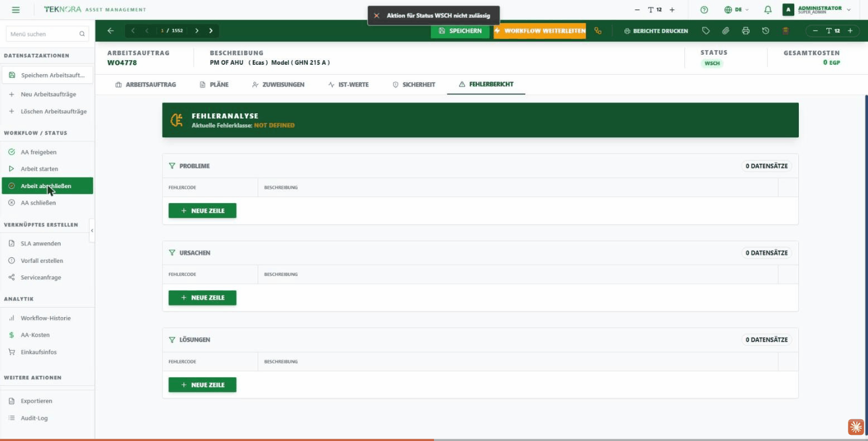Screen dimensions: 868x441
Task: Click the sidebar search magnifier icon
Action: click(x=82, y=34)
